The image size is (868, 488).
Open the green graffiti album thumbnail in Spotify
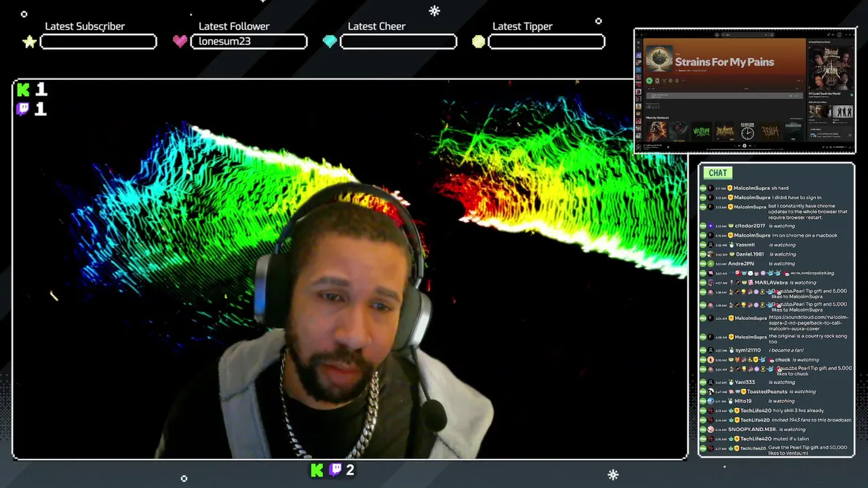coord(701,131)
